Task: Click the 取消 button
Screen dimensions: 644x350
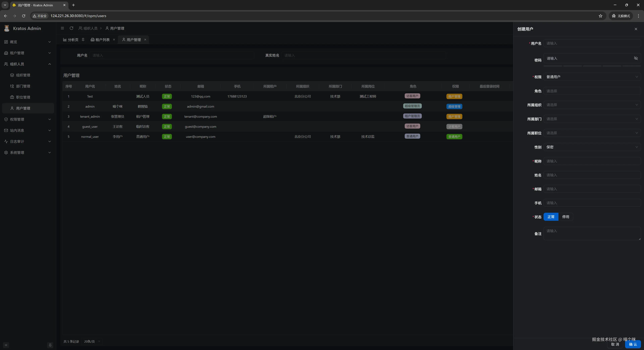Action: [x=615, y=344]
